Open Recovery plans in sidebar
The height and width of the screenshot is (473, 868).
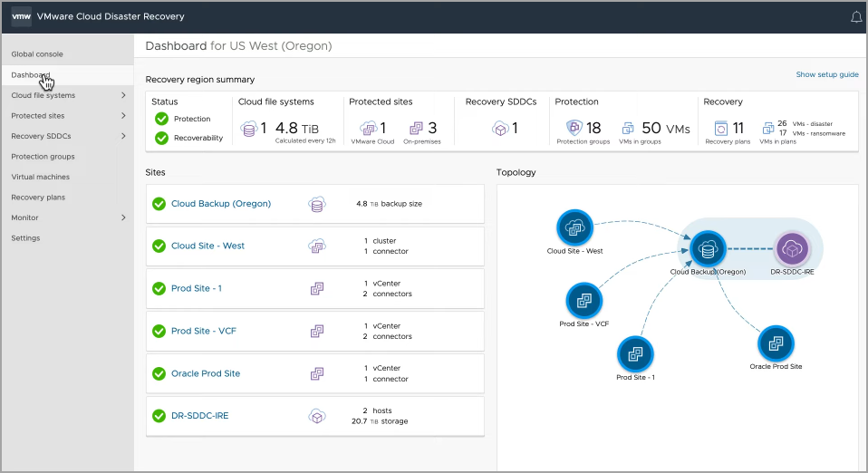coord(38,198)
